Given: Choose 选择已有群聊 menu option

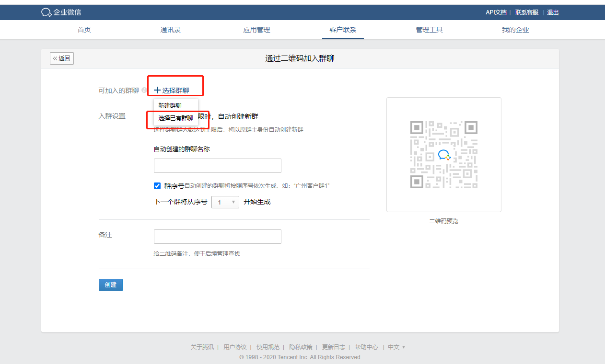Looking at the screenshot, I should (x=175, y=118).
